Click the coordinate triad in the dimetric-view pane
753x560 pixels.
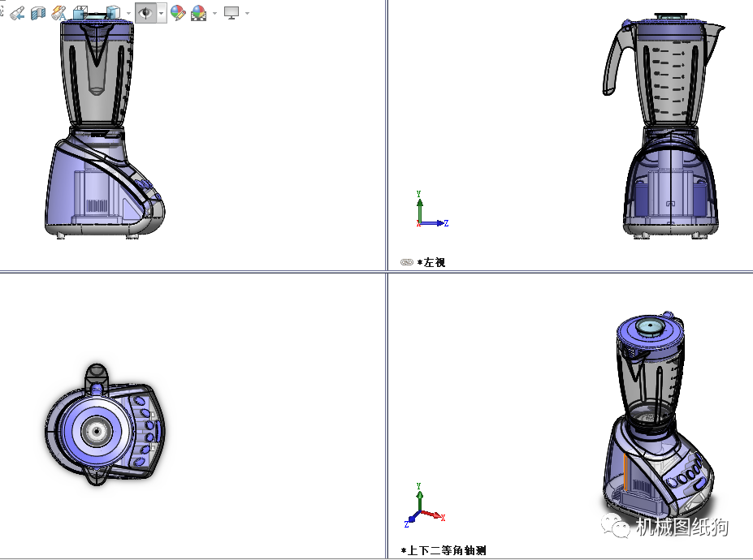[425, 506]
